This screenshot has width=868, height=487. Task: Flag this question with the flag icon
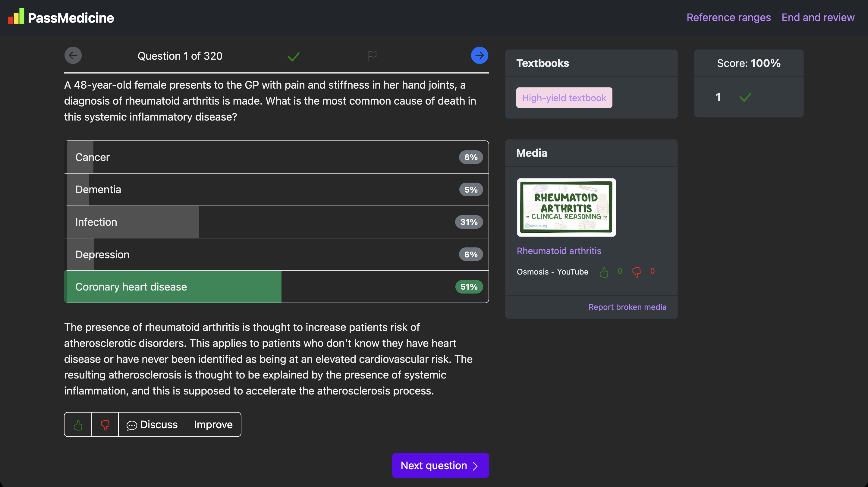tap(372, 56)
